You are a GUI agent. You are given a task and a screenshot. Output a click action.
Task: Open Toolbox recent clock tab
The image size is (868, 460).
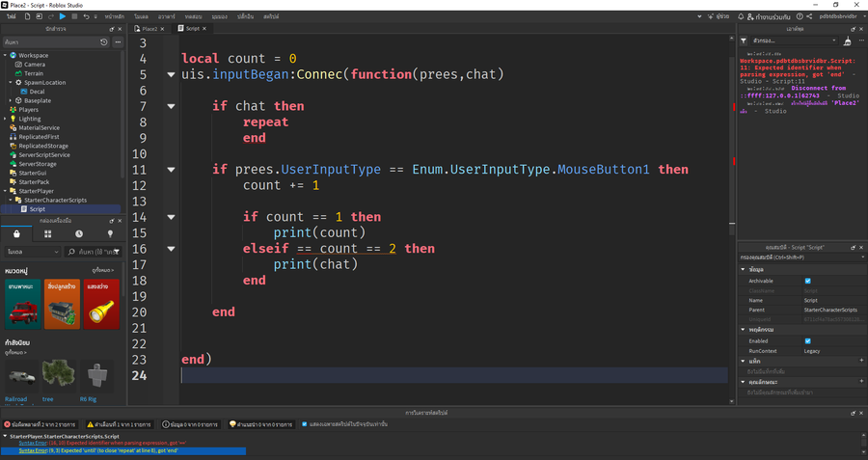79,234
